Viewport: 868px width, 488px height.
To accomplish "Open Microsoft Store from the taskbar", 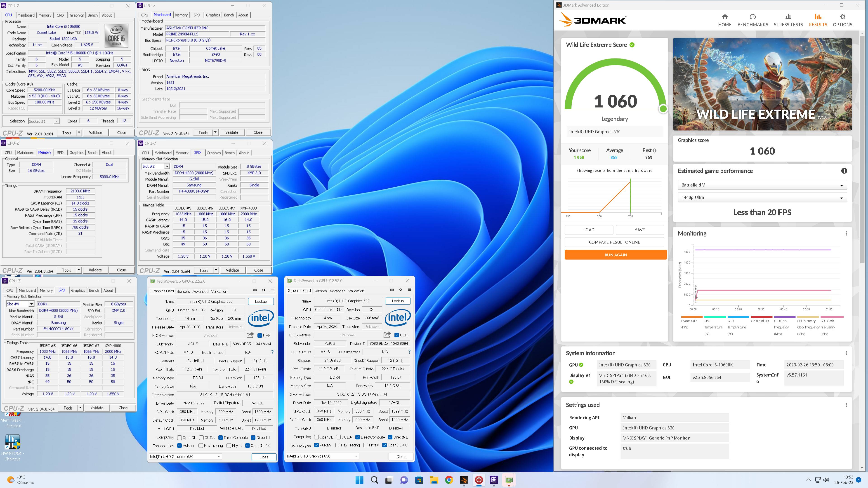I will point(419,480).
